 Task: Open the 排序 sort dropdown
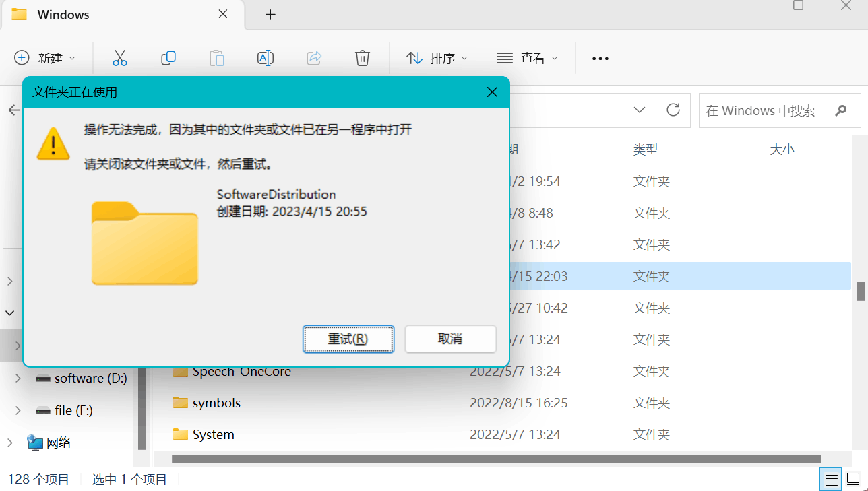pos(437,58)
